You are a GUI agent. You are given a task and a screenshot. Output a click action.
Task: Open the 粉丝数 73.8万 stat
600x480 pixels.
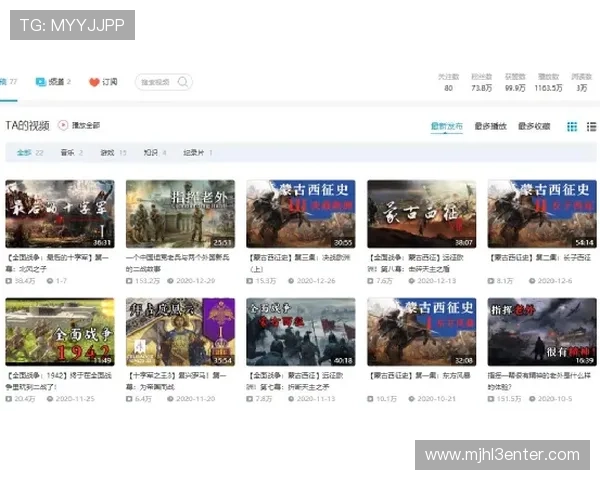481,82
